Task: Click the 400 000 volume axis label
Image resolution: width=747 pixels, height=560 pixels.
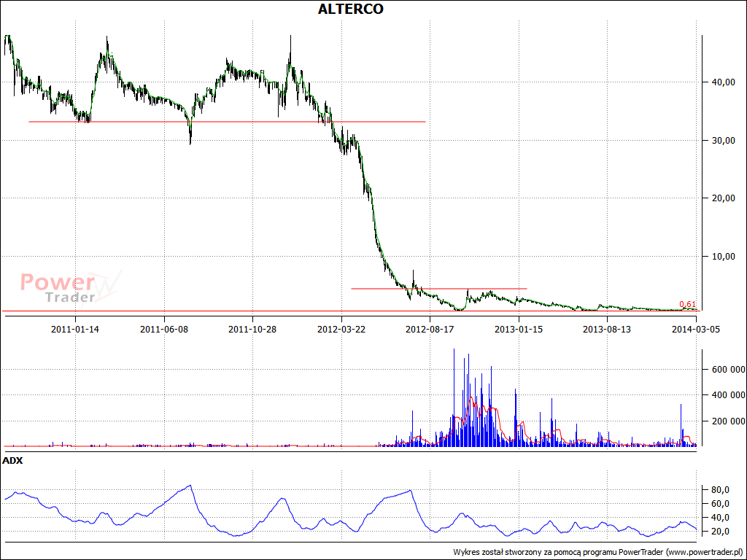Action: [729, 395]
